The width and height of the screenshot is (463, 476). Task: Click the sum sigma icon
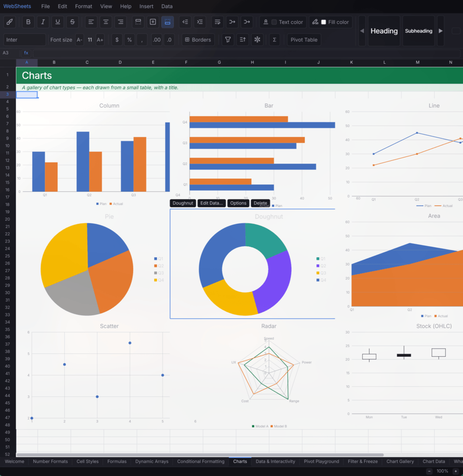274,40
